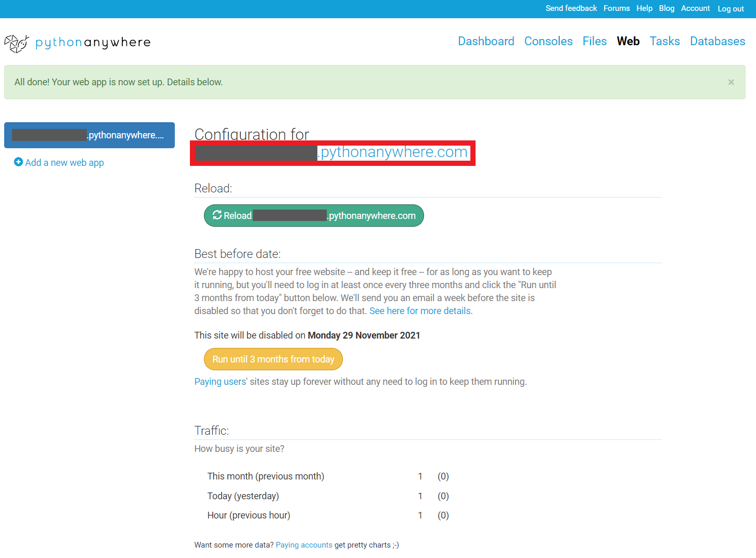Image resolution: width=756 pixels, height=558 pixels.
Task: Click the refresh icon on the Reload button
Action: click(217, 215)
